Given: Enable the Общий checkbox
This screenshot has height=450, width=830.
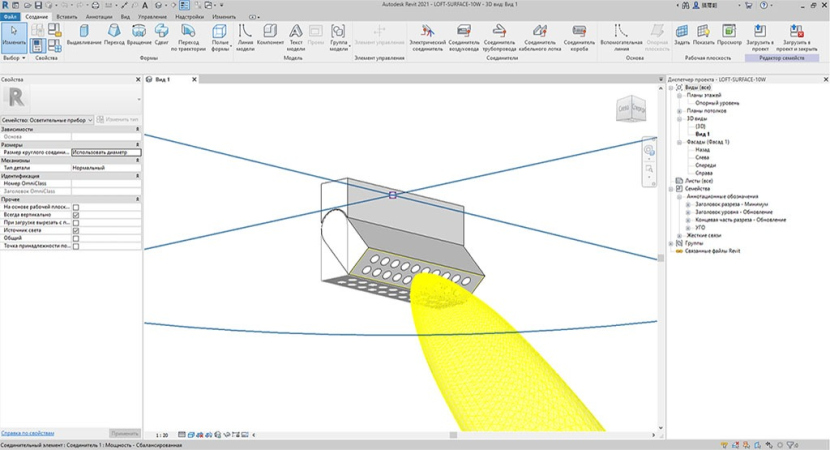Looking at the screenshot, I should (76, 238).
